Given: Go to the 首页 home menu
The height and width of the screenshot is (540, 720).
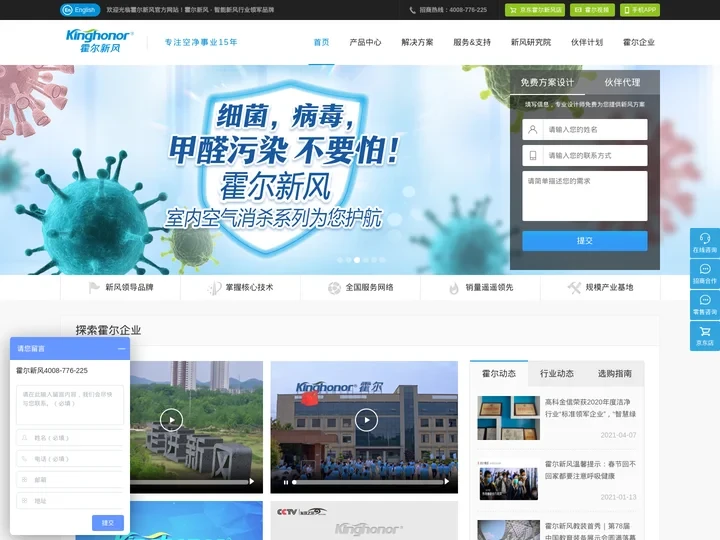Looking at the screenshot, I should pyautogui.click(x=321, y=42).
